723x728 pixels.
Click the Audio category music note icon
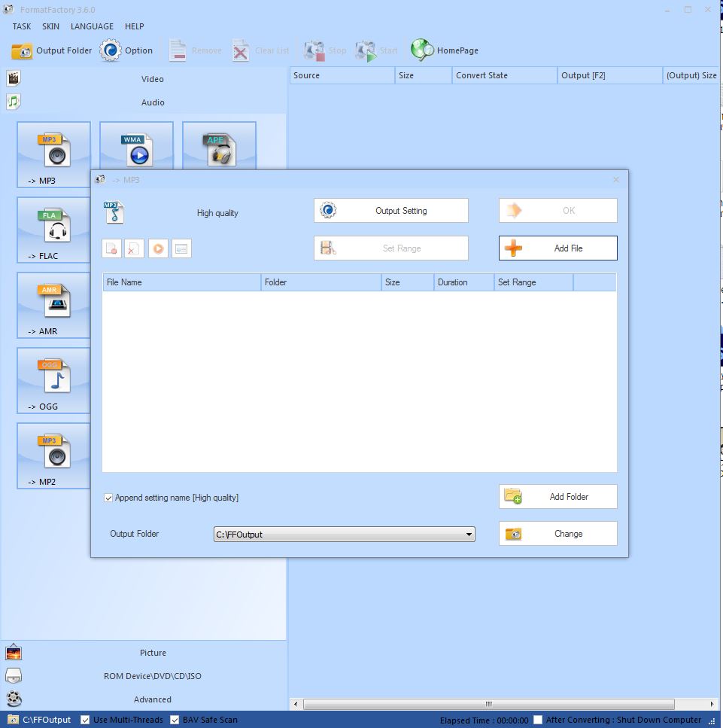pyautogui.click(x=14, y=102)
